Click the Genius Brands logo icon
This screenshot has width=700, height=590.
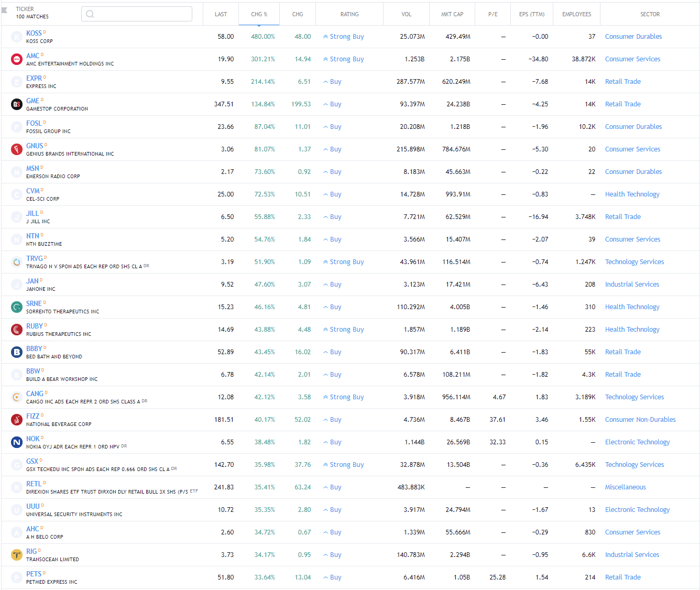coord(17,149)
